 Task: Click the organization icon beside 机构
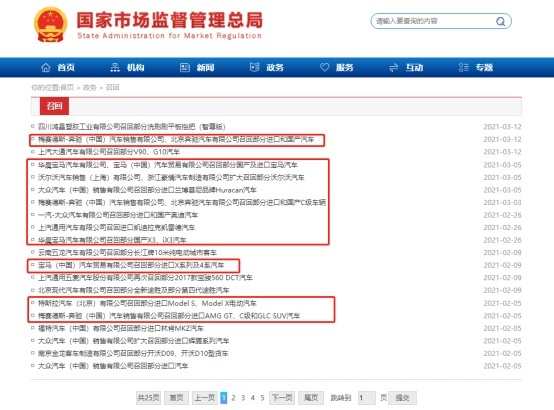(115, 67)
